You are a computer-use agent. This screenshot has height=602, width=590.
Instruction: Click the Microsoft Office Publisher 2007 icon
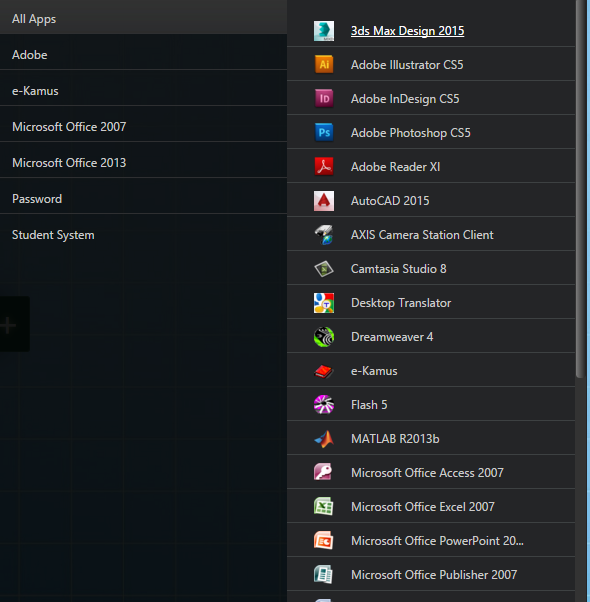tap(324, 575)
